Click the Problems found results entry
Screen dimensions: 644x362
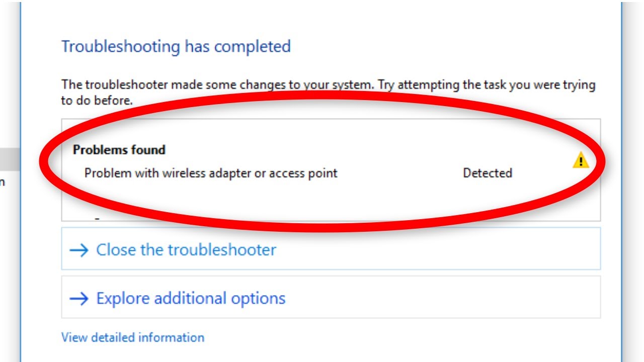(120, 149)
